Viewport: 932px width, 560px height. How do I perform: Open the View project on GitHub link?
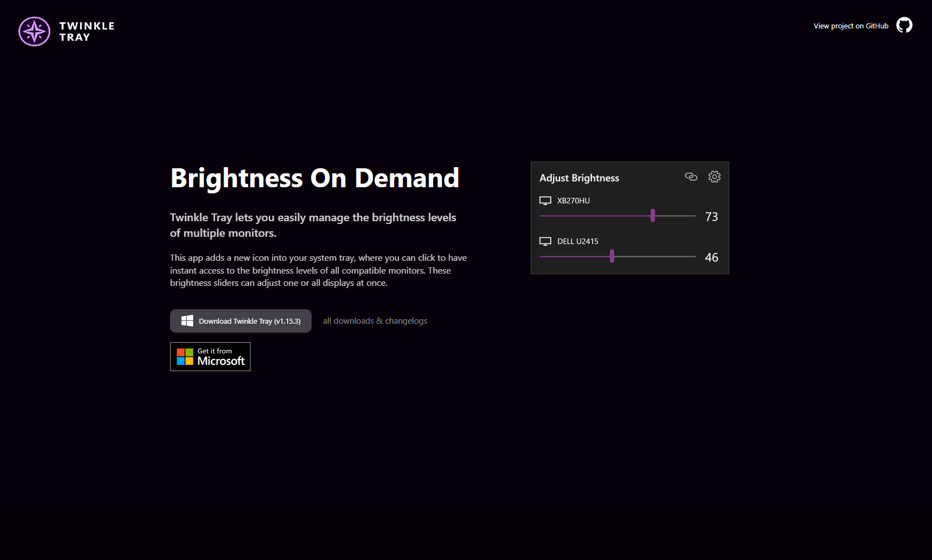click(851, 26)
